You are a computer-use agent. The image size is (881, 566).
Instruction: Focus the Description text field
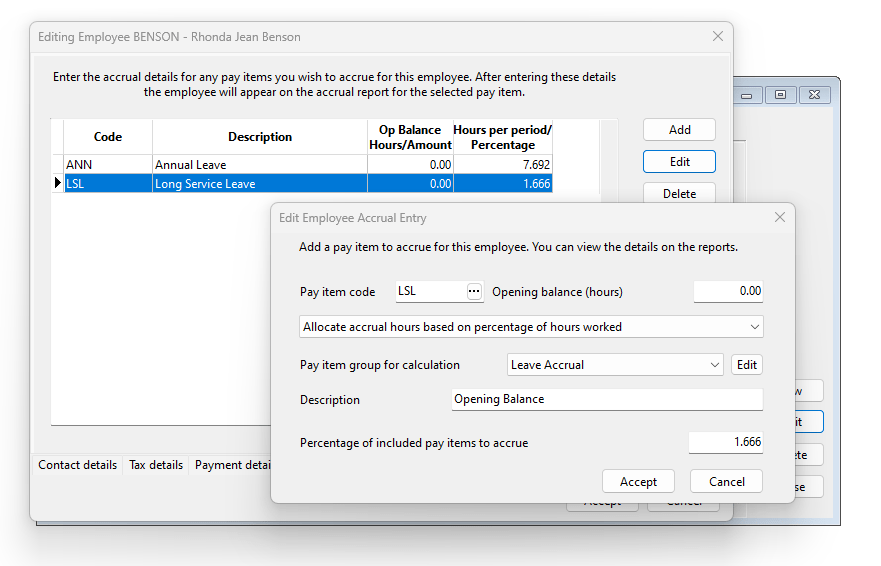(606, 399)
